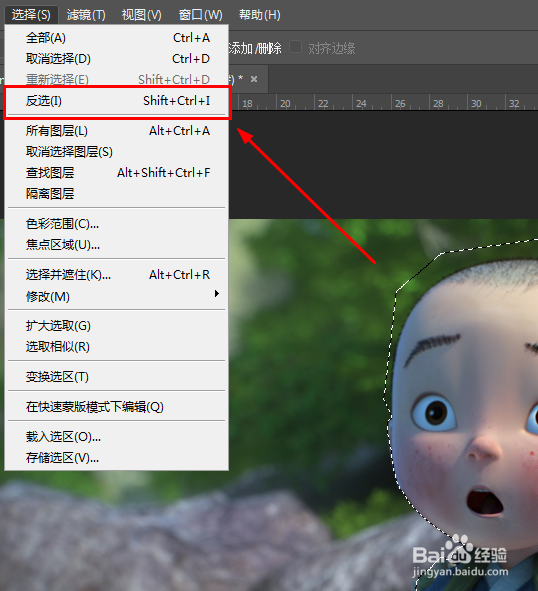Open the 选择(S) menu in menu bar

click(31, 15)
